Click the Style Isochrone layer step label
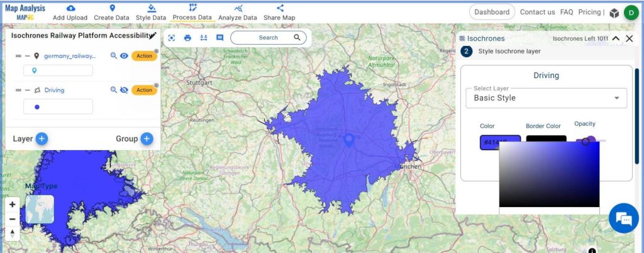 [x=509, y=51]
